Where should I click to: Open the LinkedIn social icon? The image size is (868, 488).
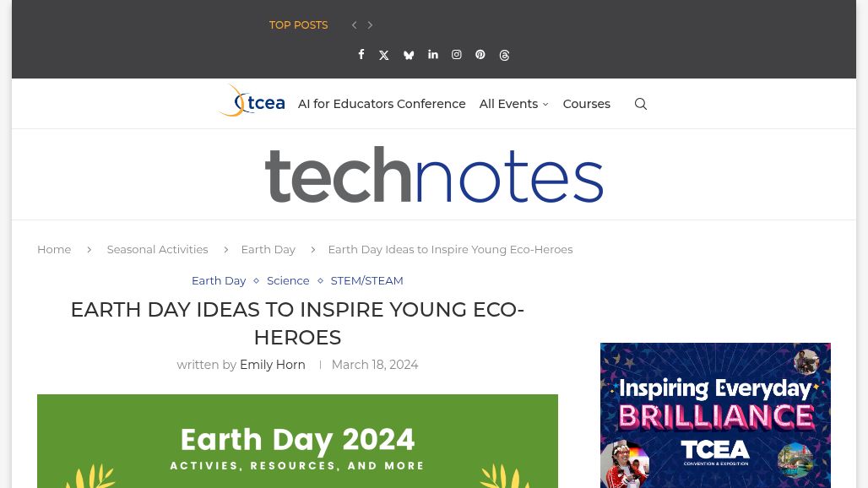433,55
